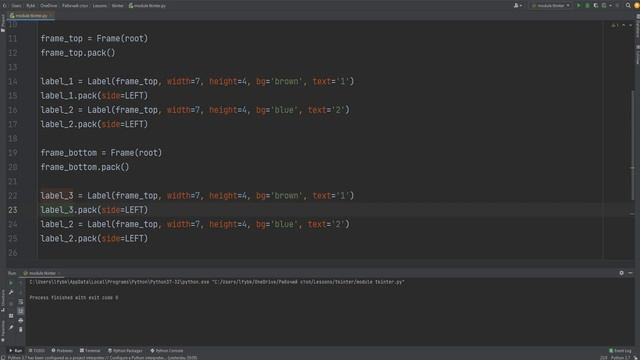640x360 pixels.
Task: Click the wrench icon in the Run panel
Action: point(11,292)
